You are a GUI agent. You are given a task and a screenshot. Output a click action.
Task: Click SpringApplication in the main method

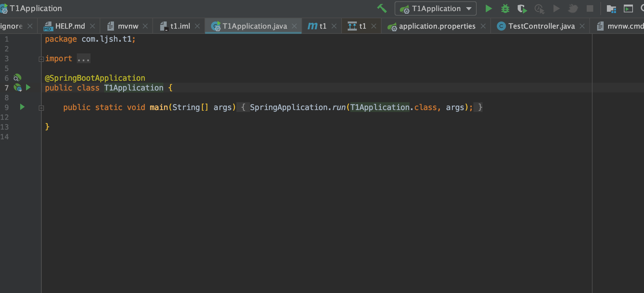click(x=289, y=107)
